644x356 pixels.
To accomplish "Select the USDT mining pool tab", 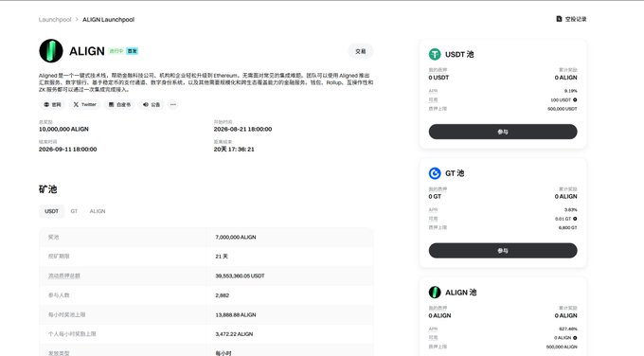I will [52, 211].
